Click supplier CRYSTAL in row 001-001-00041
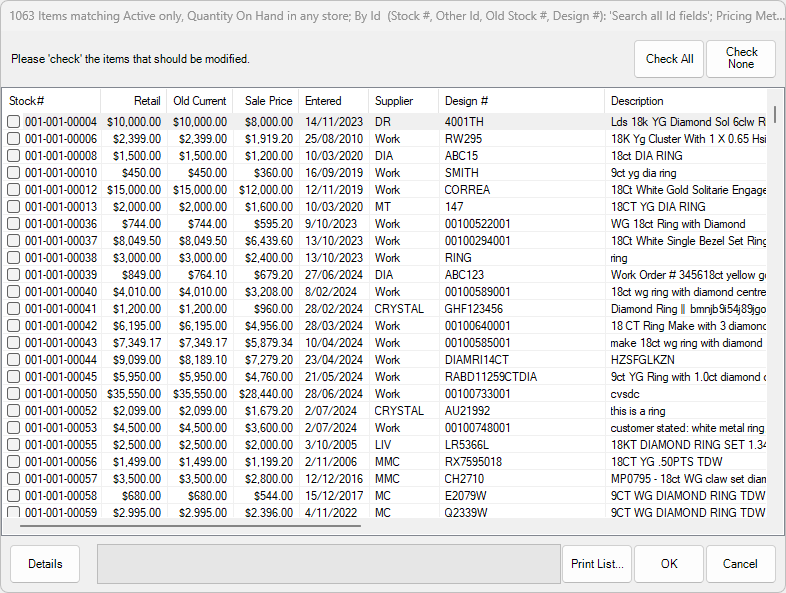 pyautogui.click(x=399, y=309)
